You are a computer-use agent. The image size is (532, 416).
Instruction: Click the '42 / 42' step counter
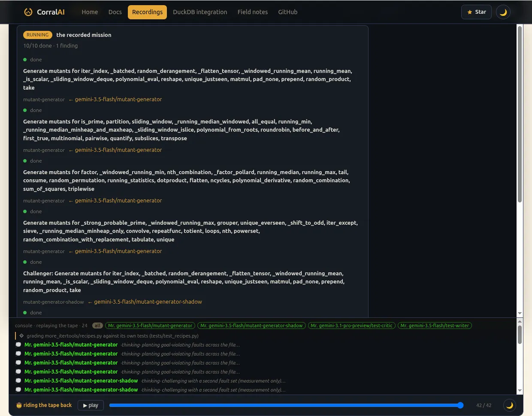click(484, 405)
